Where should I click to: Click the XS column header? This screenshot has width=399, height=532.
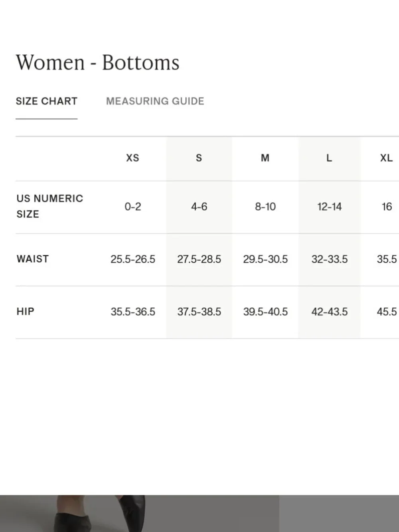pyautogui.click(x=133, y=158)
